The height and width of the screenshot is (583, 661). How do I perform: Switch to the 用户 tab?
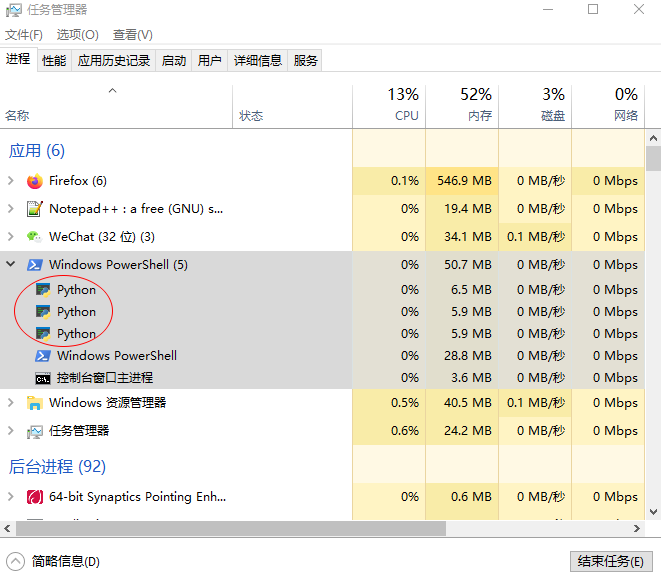tap(210, 61)
